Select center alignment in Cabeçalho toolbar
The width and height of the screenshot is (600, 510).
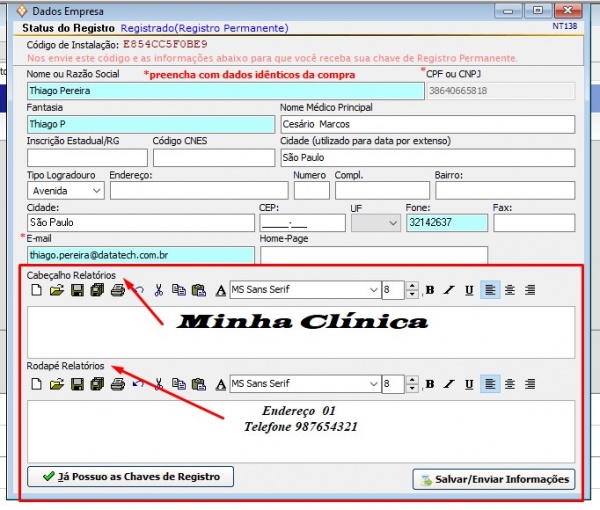tap(510, 290)
